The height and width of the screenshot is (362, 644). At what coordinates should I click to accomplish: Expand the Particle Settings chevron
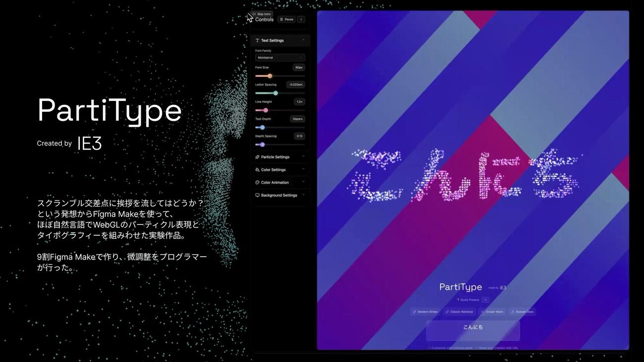pos(303,157)
